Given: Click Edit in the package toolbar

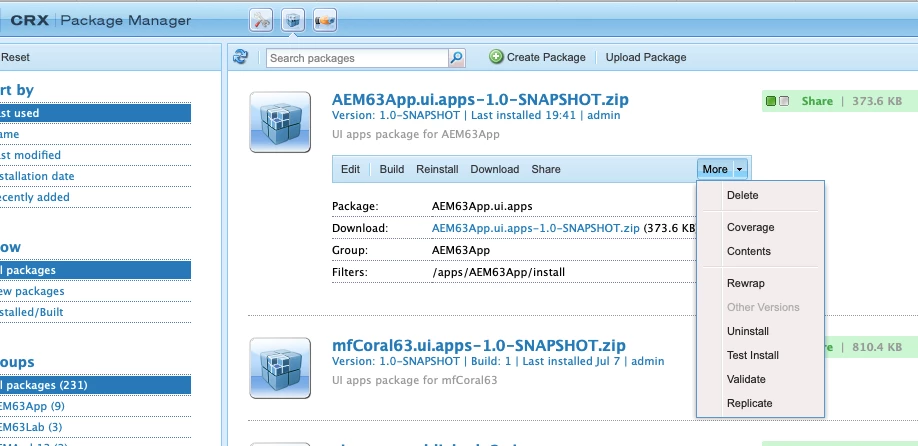Looking at the screenshot, I should point(350,169).
